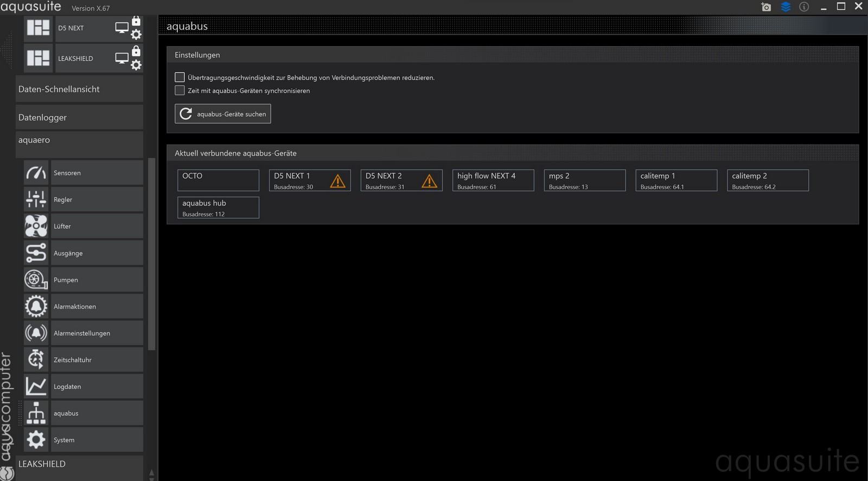Open D5 NEXT page settings gear
Screen dimensions: 868x481
pos(136,35)
